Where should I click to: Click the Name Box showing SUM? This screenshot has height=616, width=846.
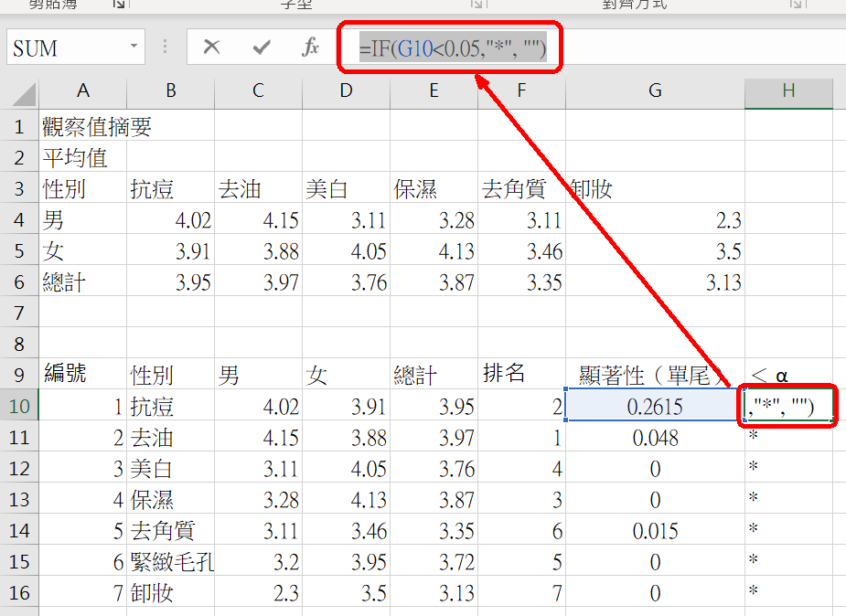(x=66, y=48)
